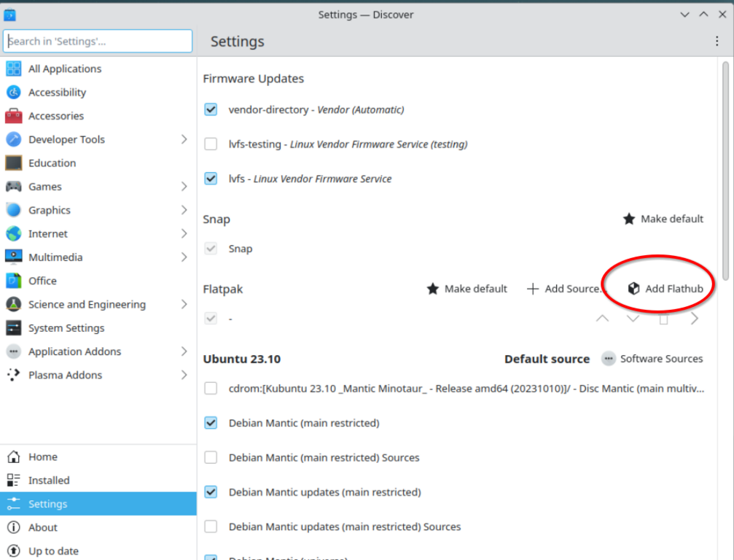Expand the Plasma Addons submenu arrow
The height and width of the screenshot is (560, 734).
click(x=184, y=375)
